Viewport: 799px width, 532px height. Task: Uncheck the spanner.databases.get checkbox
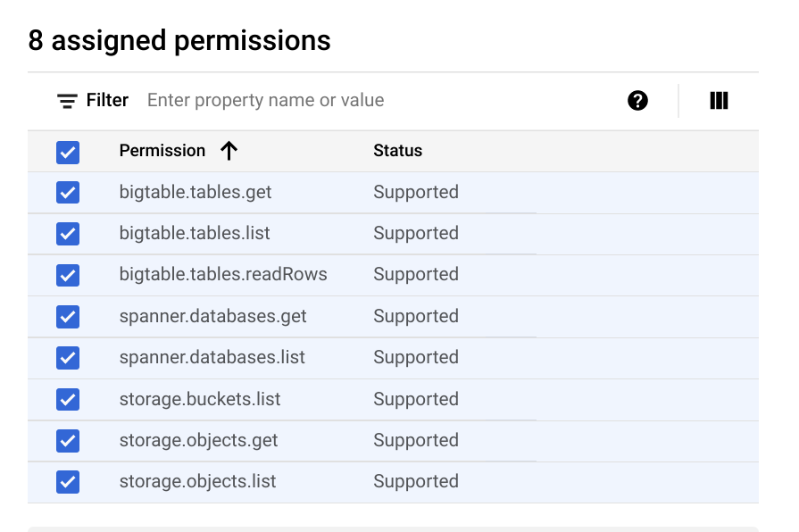click(68, 317)
